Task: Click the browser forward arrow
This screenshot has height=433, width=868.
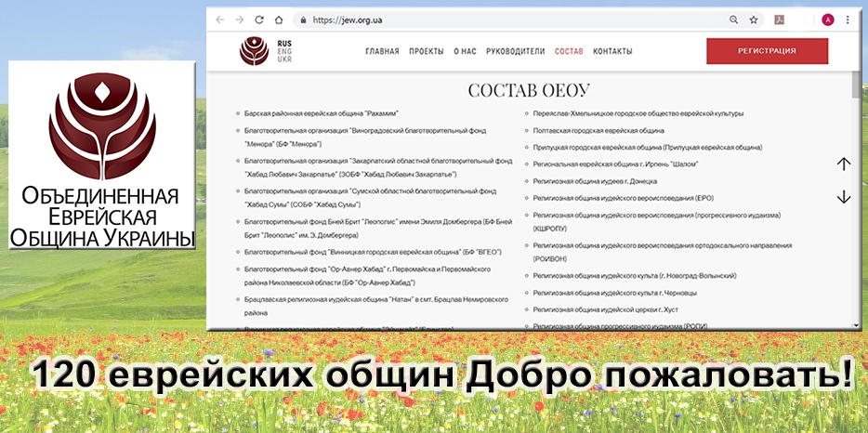Action: (239, 20)
